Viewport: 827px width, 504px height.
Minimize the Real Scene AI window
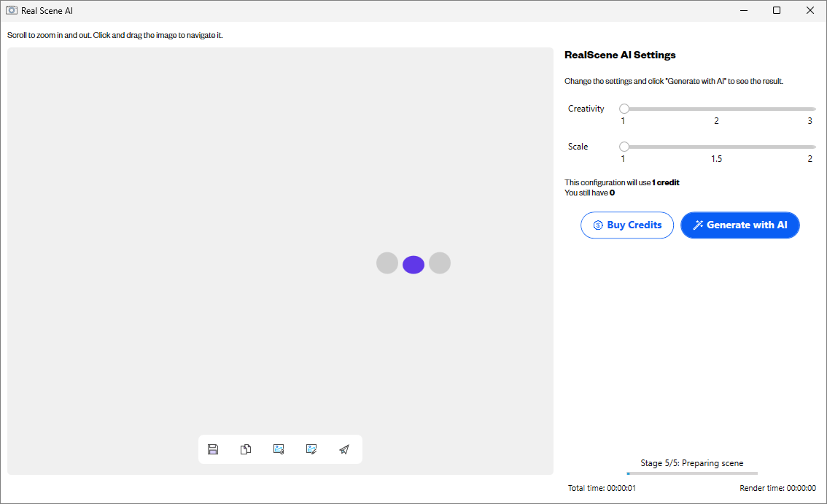(743, 11)
